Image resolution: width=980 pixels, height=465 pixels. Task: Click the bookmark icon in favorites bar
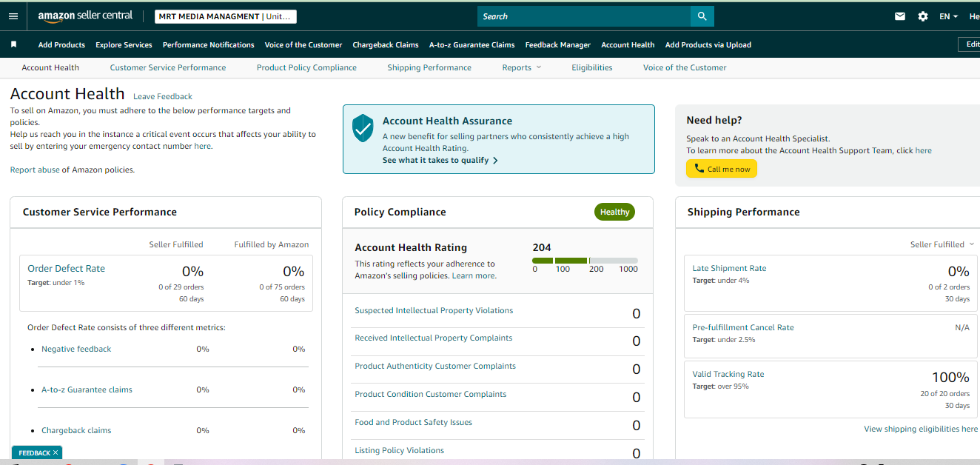point(13,44)
